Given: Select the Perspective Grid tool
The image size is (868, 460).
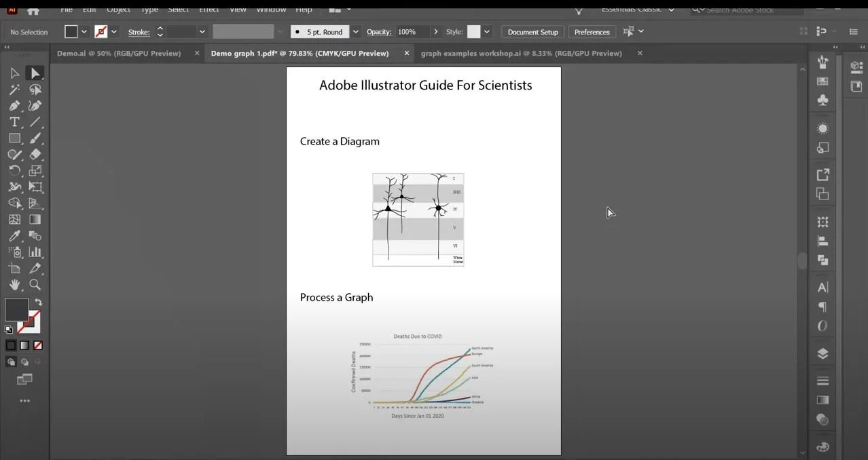Looking at the screenshot, I should pos(35,204).
